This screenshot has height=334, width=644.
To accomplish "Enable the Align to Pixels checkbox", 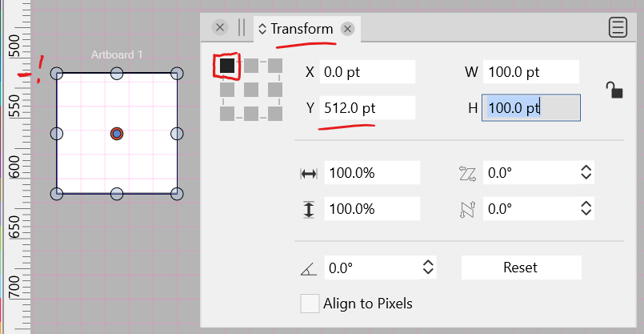I will (310, 304).
